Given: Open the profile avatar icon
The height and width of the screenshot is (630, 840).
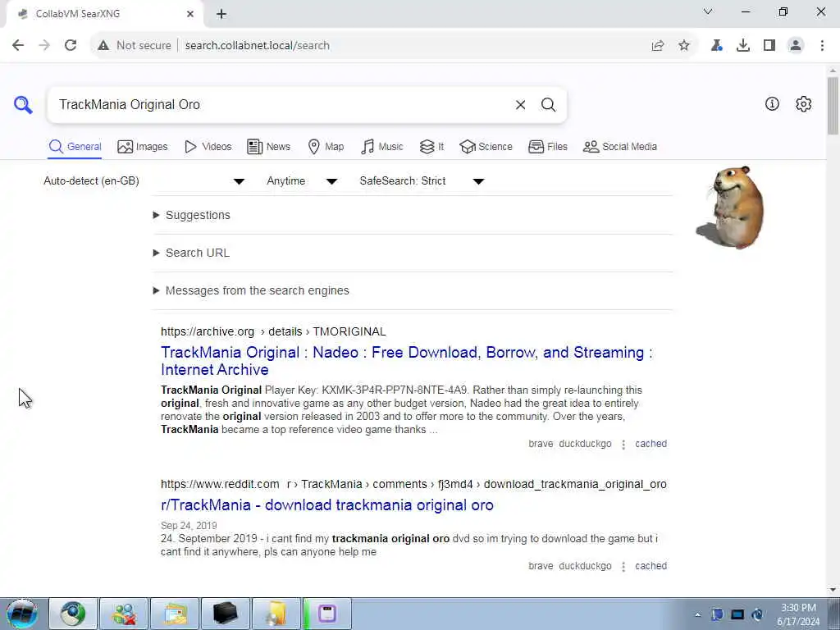Looking at the screenshot, I should 796,46.
